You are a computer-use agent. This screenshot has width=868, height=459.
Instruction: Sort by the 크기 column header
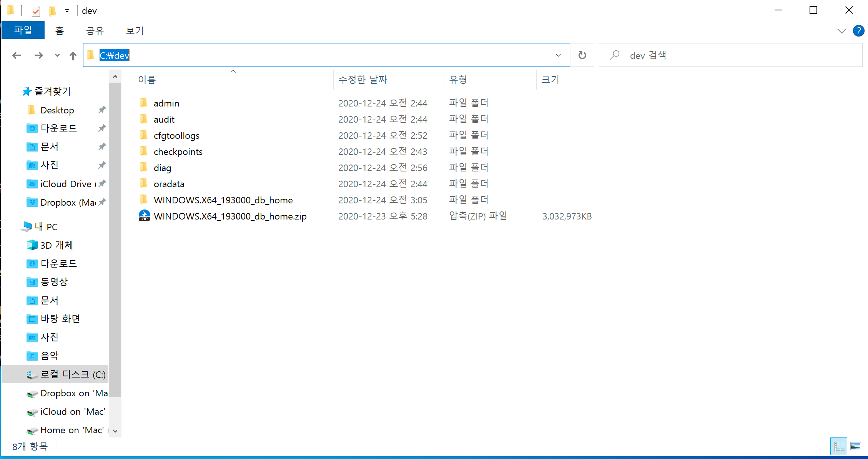pos(550,80)
